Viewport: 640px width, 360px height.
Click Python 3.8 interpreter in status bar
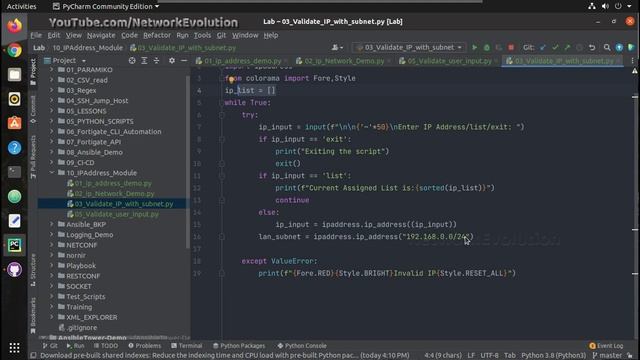coord(553,356)
